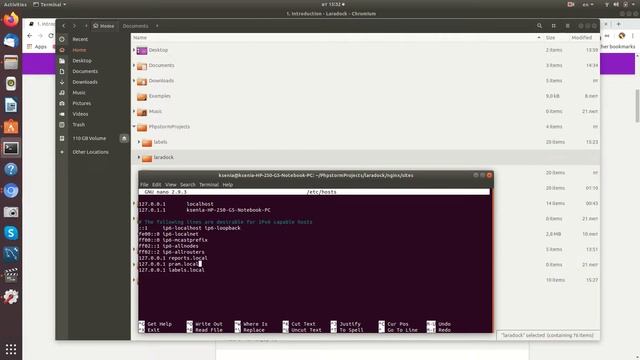The height and width of the screenshot is (360, 640).
Task: Open the Terminal dock icon
Action: pyautogui.click(x=11, y=148)
